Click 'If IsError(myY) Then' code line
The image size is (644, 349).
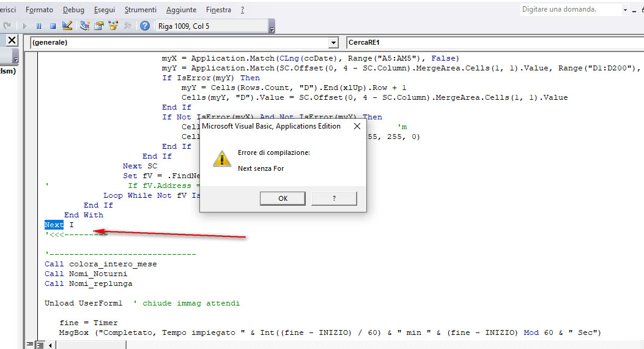pyautogui.click(x=211, y=78)
